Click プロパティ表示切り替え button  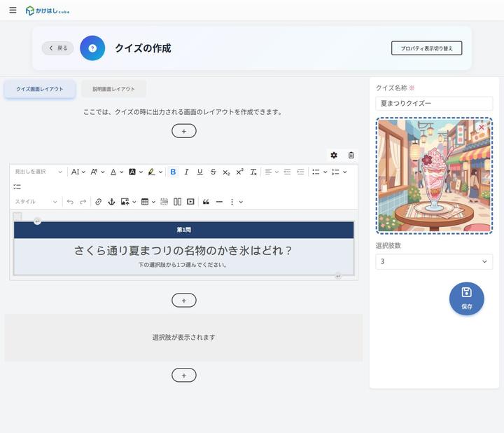(426, 48)
